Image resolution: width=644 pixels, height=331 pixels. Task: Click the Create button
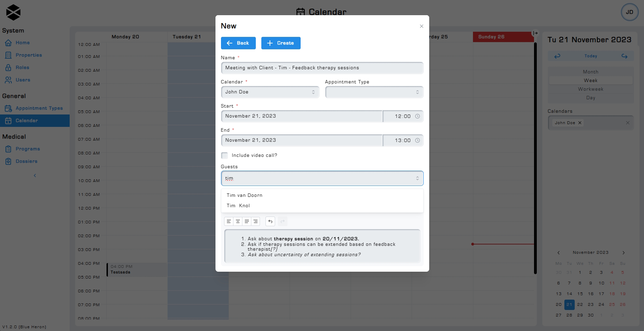(x=281, y=43)
